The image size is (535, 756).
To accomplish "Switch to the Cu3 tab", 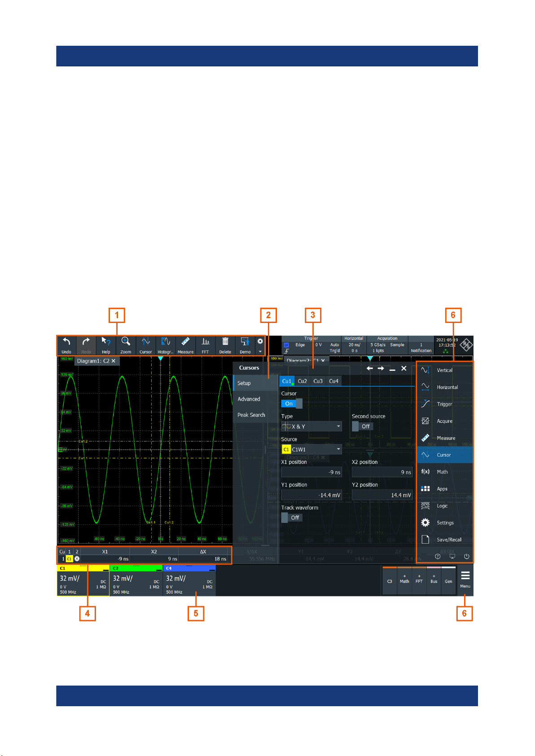I will click(x=318, y=381).
